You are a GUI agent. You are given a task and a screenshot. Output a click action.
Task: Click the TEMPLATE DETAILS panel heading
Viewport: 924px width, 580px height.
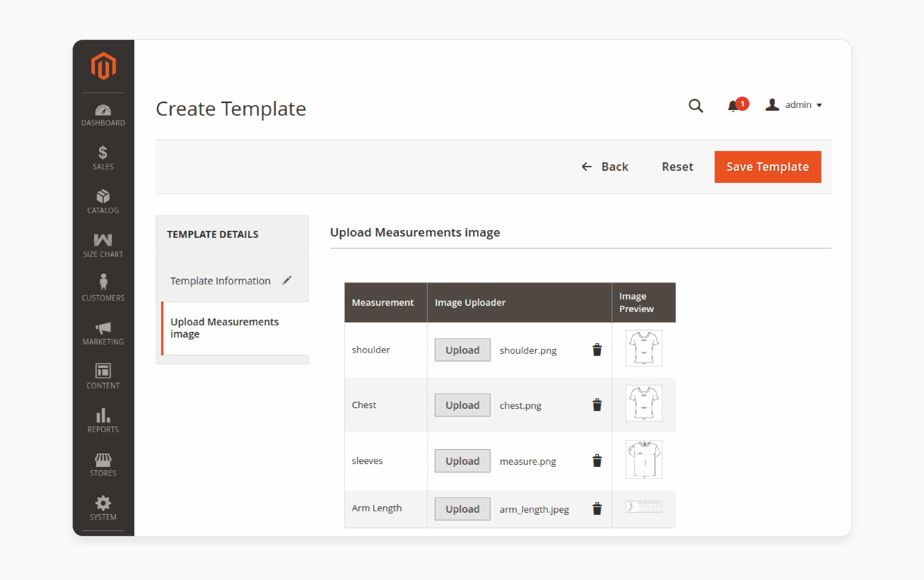[213, 234]
